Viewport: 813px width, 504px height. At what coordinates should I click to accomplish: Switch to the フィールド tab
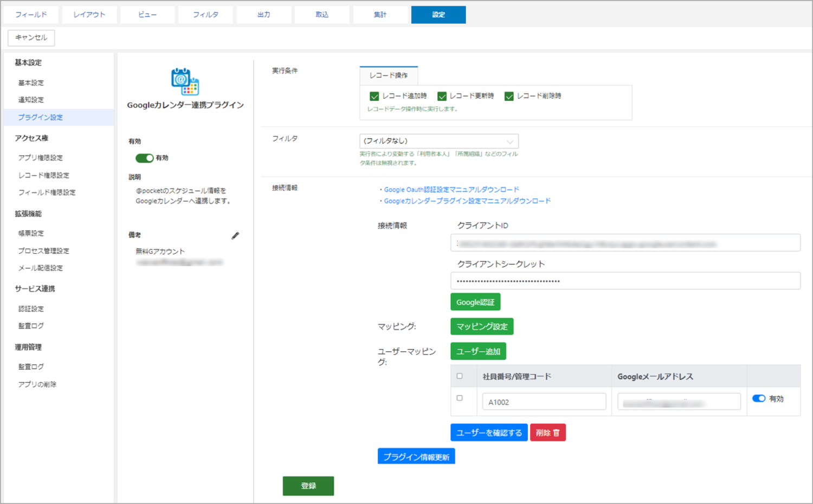(x=31, y=15)
